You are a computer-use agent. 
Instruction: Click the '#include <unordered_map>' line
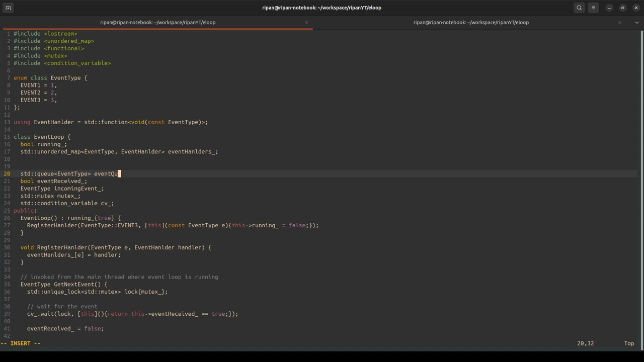[x=54, y=41]
